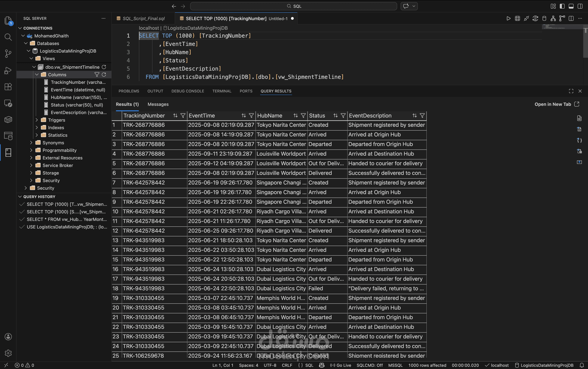Image resolution: width=588 pixels, height=369 pixels.
Task: Show the Messages results tab
Action: (158, 104)
